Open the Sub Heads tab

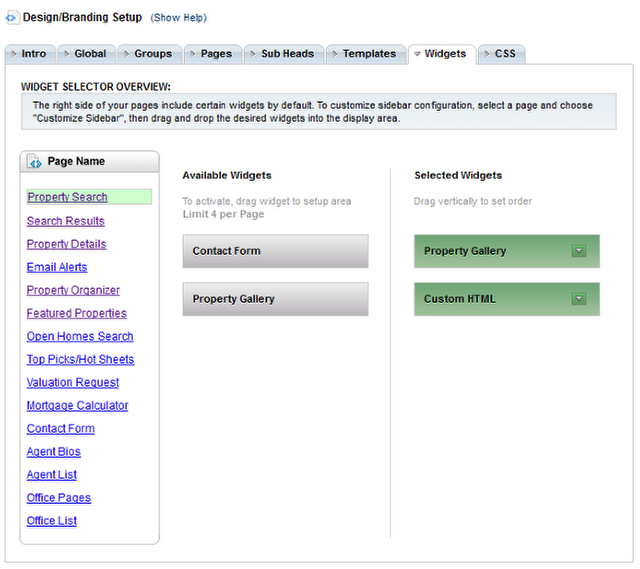tap(284, 54)
